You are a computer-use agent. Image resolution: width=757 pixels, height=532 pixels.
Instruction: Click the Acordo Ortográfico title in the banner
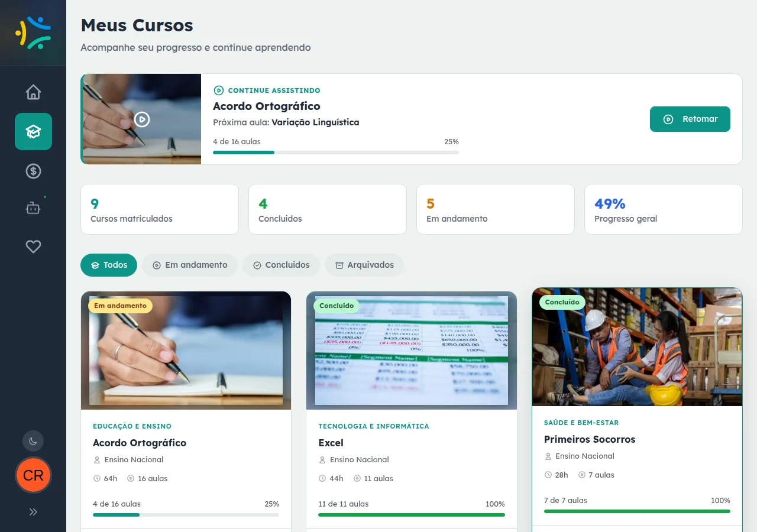pyautogui.click(x=267, y=106)
